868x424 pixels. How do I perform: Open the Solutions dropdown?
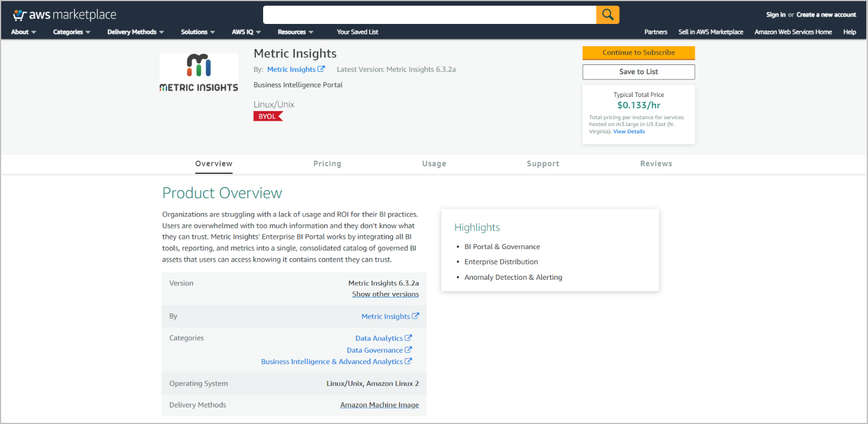198,32
